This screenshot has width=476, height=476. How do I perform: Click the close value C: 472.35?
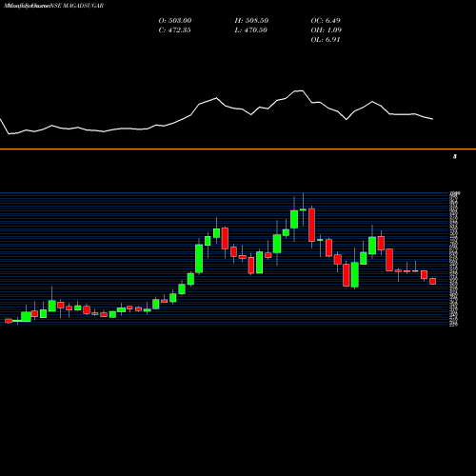click(174, 30)
